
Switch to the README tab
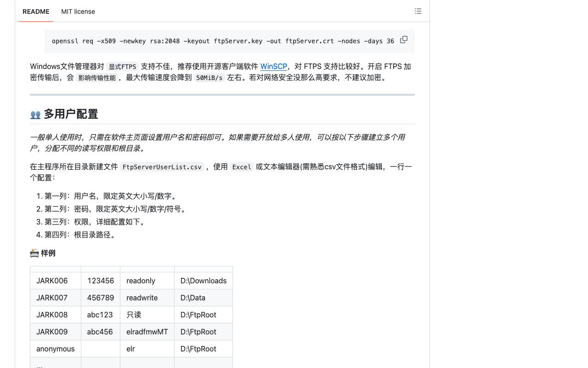point(36,11)
